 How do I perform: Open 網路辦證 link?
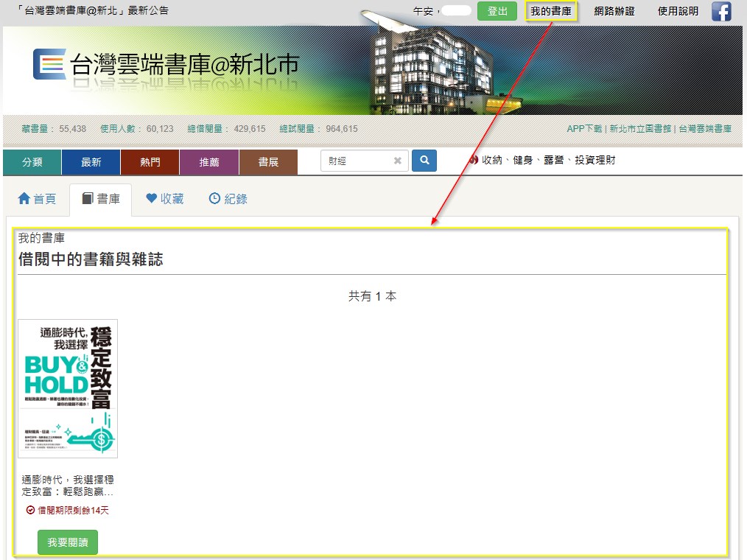click(614, 11)
